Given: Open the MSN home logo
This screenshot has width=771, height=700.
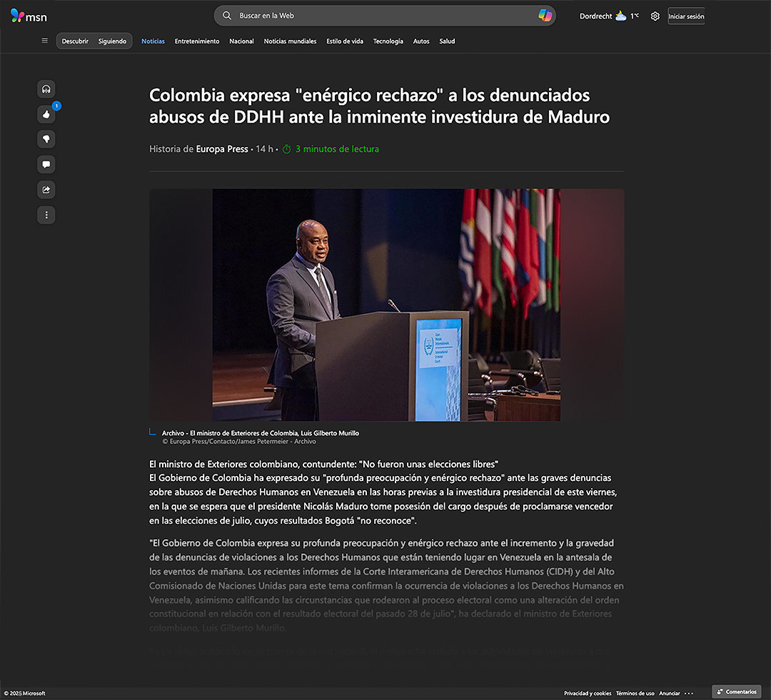Looking at the screenshot, I should tap(29, 16).
